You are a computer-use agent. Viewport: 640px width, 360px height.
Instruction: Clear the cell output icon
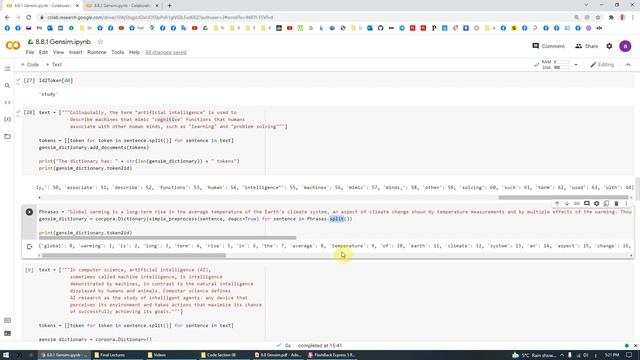[x=29, y=247]
